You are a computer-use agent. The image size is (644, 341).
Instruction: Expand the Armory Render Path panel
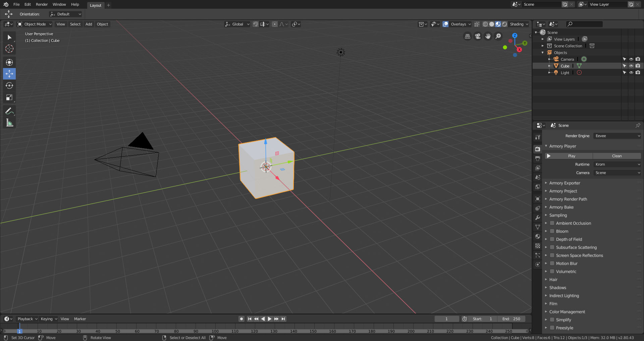coord(568,199)
